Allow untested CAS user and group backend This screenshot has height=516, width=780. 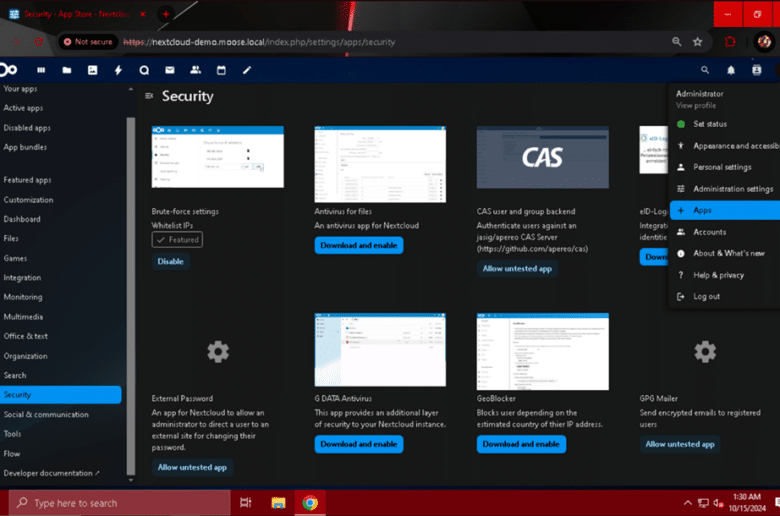coord(517,268)
